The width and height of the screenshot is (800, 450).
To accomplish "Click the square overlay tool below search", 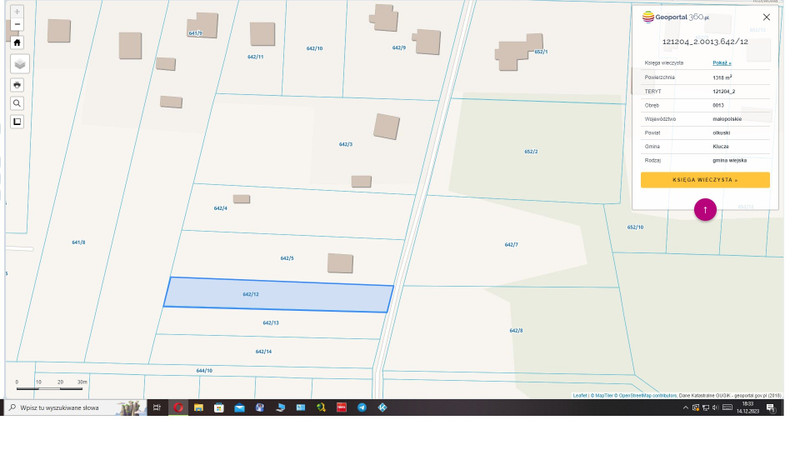I will pos(17,122).
